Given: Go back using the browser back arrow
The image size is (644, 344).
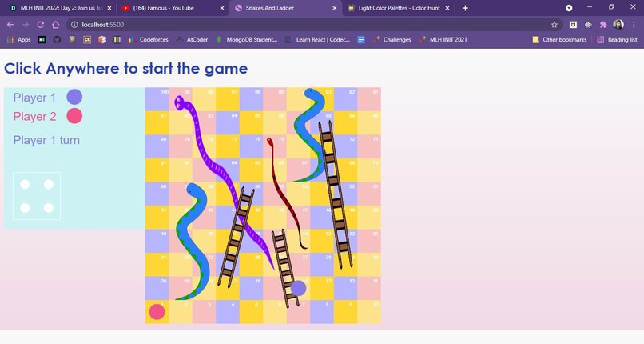Looking at the screenshot, I should [x=10, y=25].
